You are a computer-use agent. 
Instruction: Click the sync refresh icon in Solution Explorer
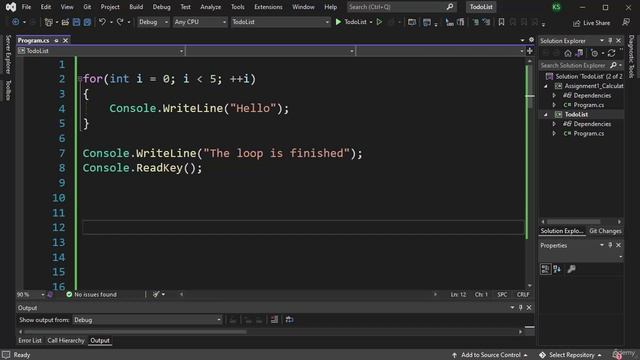click(x=611, y=53)
